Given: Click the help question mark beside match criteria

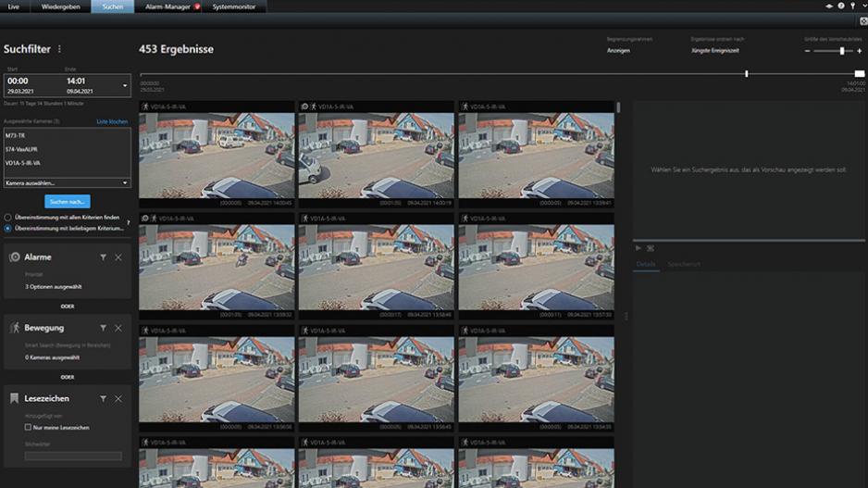Looking at the screenshot, I should [128, 222].
